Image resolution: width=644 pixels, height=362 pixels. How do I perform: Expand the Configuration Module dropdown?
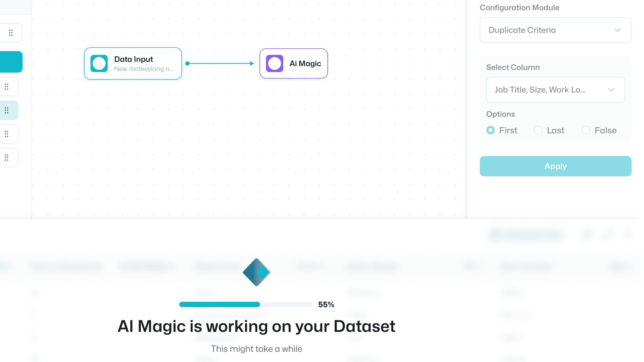(x=555, y=30)
